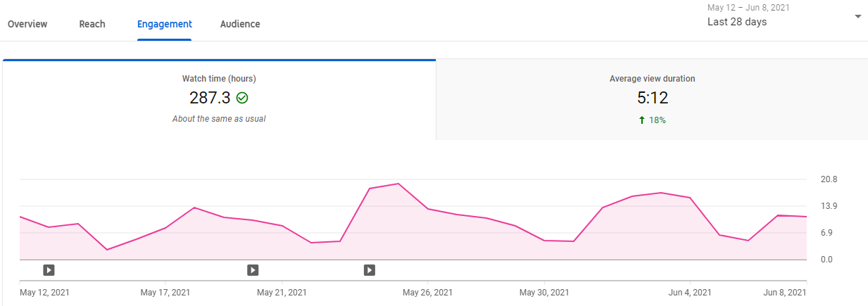Image resolution: width=868 pixels, height=306 pixels.
Task: Click the 0.0 y-axis baseline label
Action: point(829,260)
